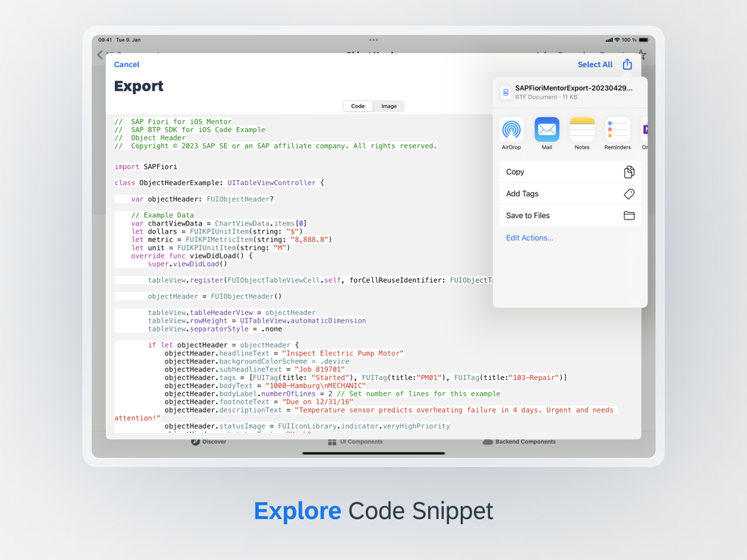
Task: Click the statusImage veryHighPriority code line
Action: pyautogui.click(x=307, y=426)
